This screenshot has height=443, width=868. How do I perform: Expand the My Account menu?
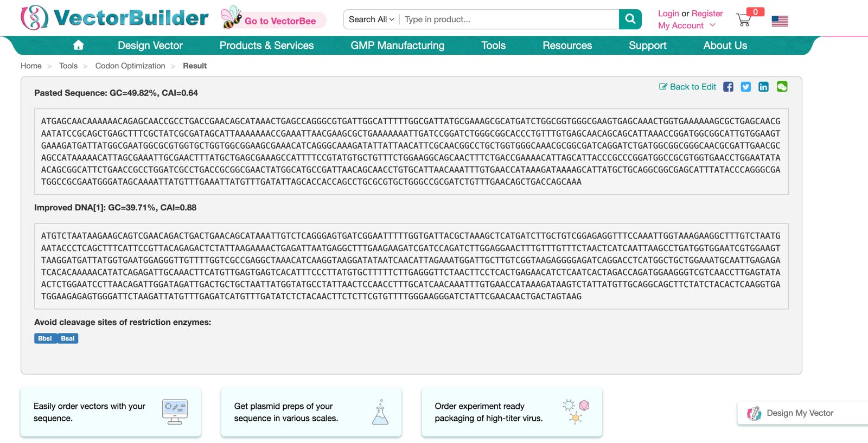pos(687,25)
